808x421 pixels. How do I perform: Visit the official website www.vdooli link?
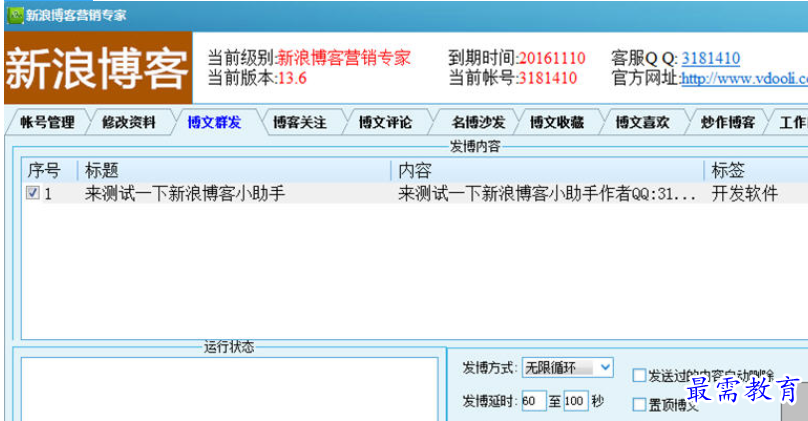[x=744, y=79]
